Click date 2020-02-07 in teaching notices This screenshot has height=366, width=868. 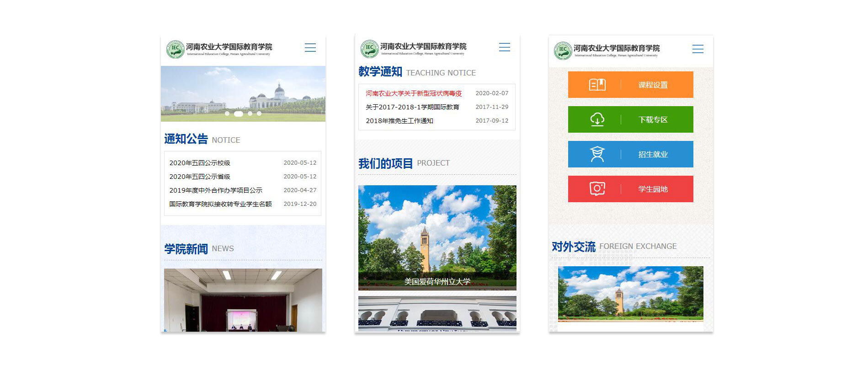tap(492, 93)
